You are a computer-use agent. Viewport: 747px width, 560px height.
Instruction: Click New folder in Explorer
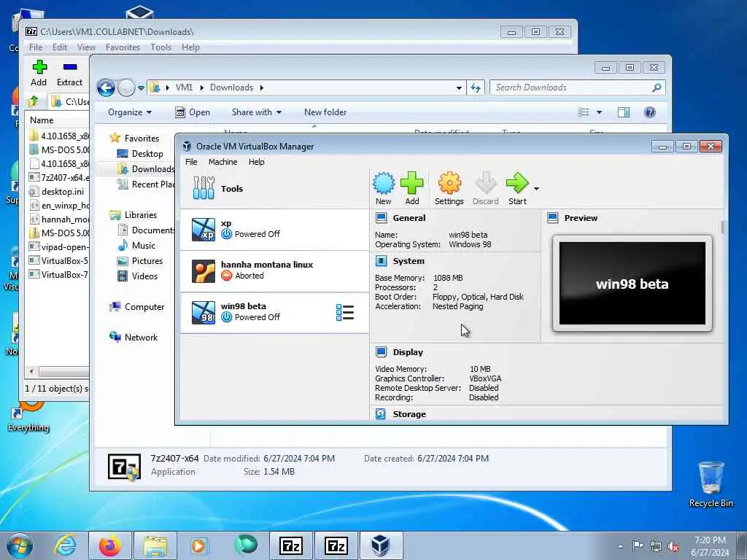pyautogui.click(x=325, y=112)
